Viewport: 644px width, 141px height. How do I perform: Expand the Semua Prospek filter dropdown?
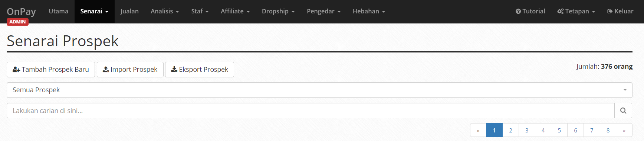(x=319, y=90)
